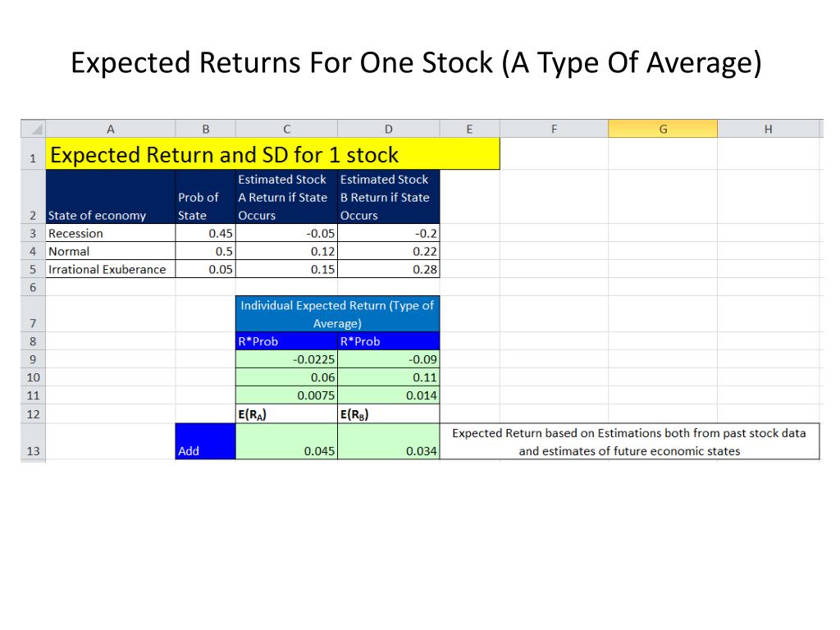
Task: Select column C header
Action: point(286,129)
